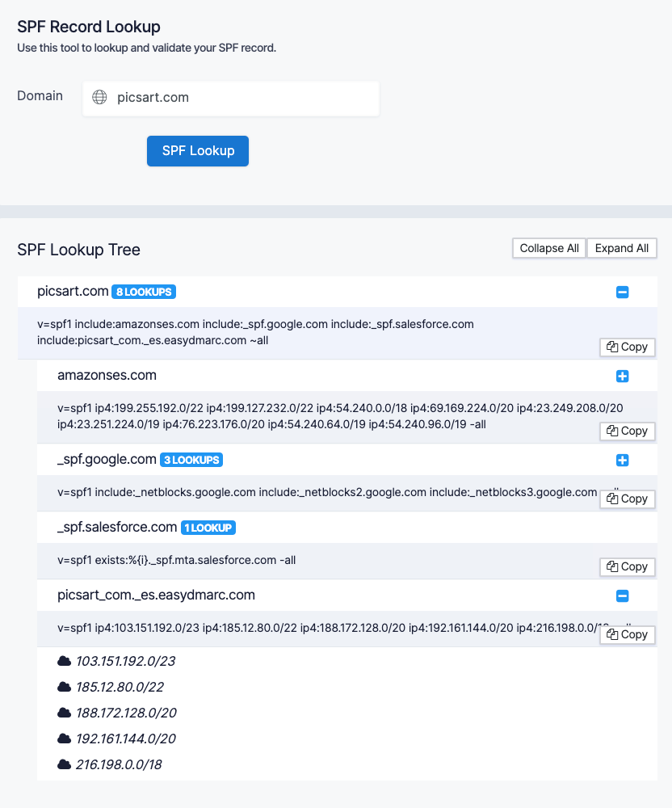
Task: Click the cloud icon beside 185.12.80.0/22
Action: tap(65, 687)
